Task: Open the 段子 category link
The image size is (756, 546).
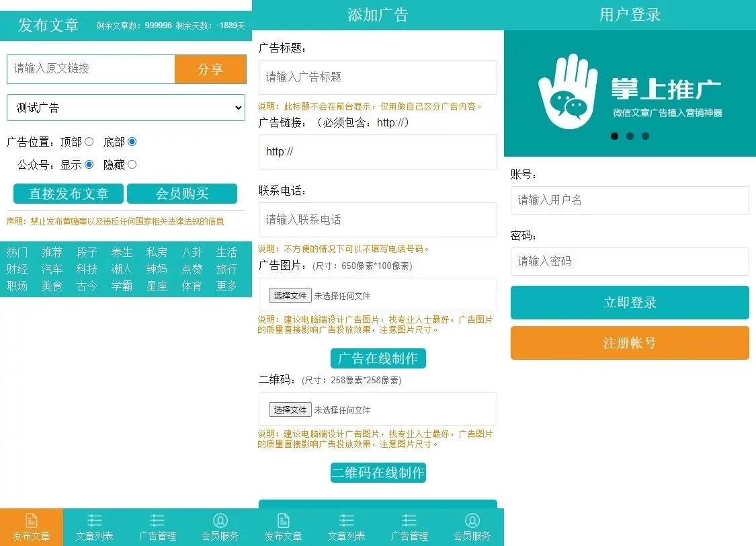Action: point(87,252)
